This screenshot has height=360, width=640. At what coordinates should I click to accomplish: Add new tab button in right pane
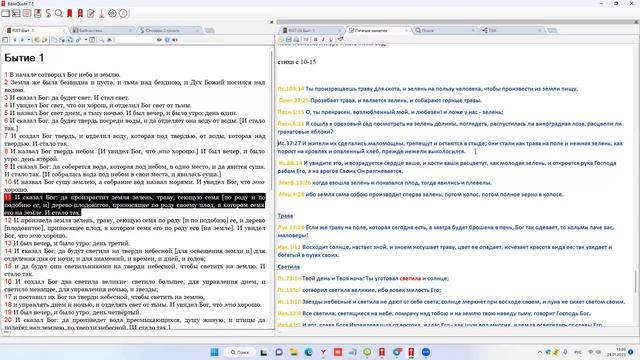[x=552, y=30]
